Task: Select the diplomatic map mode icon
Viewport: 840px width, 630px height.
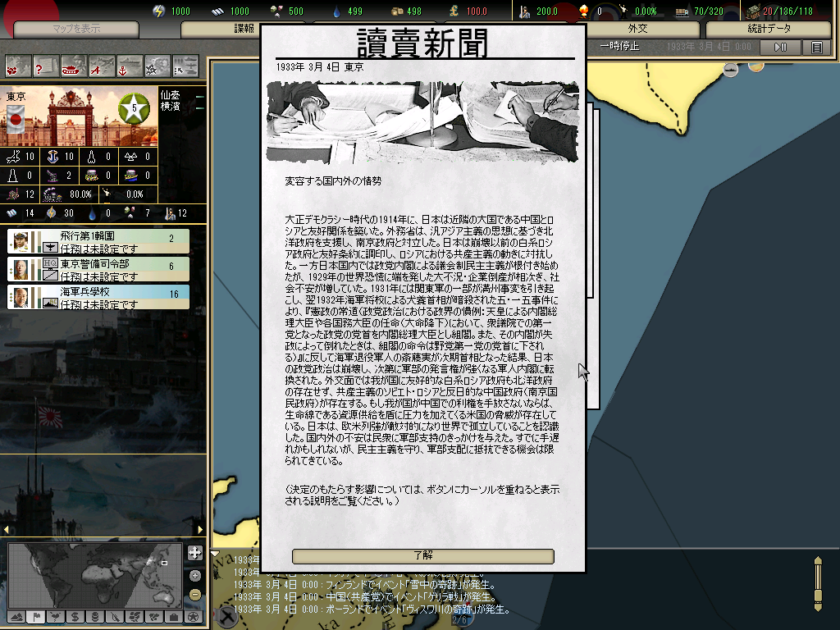Action: pyautogui.click(x=154, y=617)
